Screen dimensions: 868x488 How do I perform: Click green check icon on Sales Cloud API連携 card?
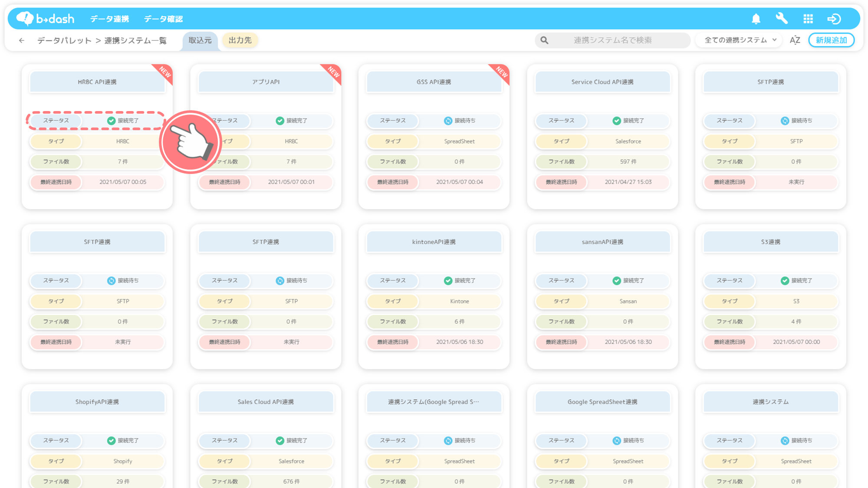(x=279, y=441)
